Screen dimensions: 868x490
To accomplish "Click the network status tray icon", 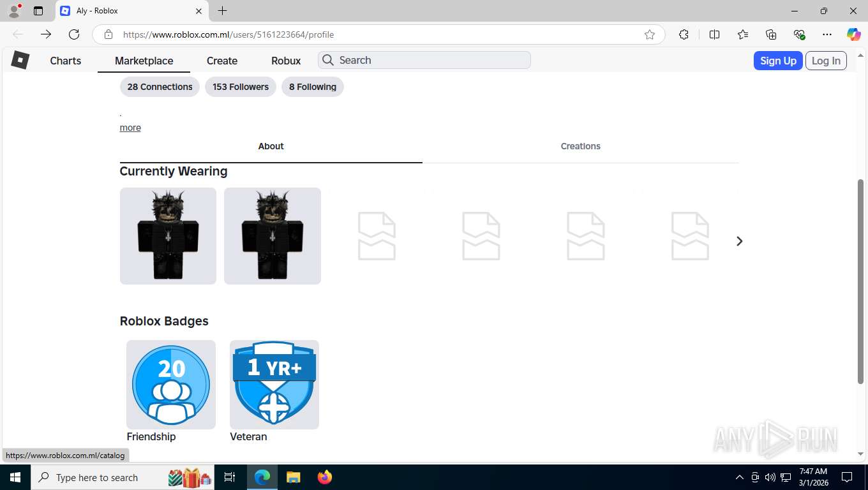I will tap(785, 477).
